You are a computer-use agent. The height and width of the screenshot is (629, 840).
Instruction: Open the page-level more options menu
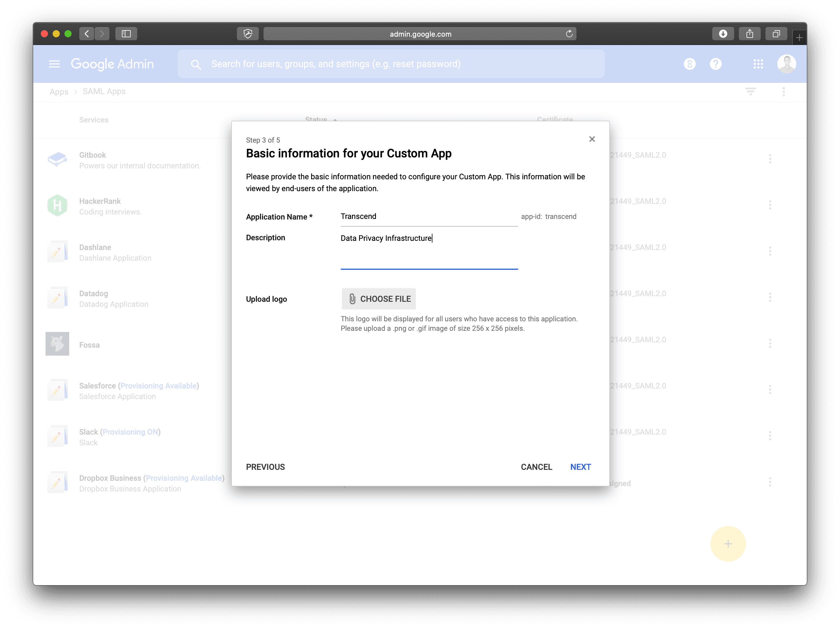[784, 91]
